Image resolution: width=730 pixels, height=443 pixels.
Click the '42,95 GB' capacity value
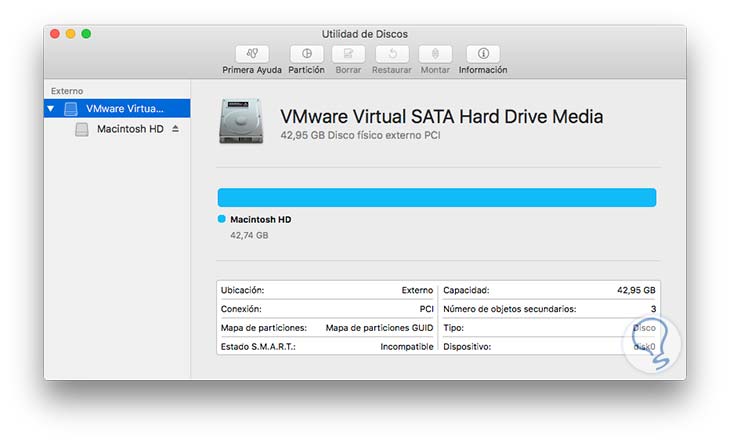636,290
